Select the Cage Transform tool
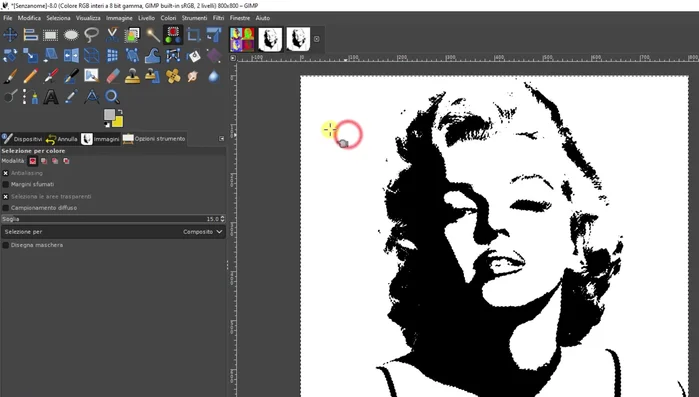The width and height of the screenshot is (699, 397). [x=173, y=56]
